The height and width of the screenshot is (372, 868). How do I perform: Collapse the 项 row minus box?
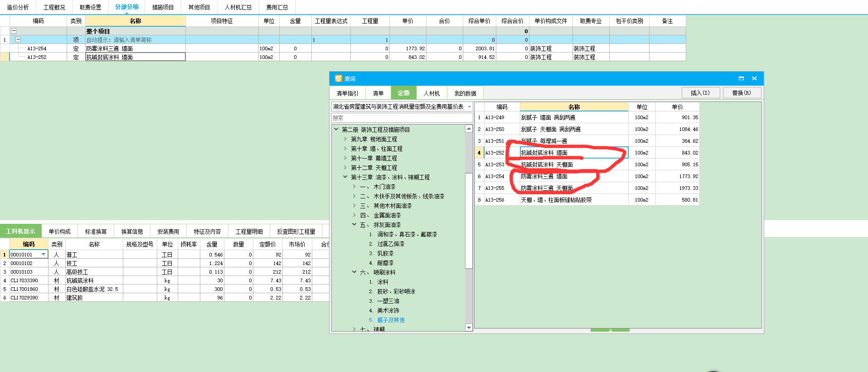tap(18, 39)
